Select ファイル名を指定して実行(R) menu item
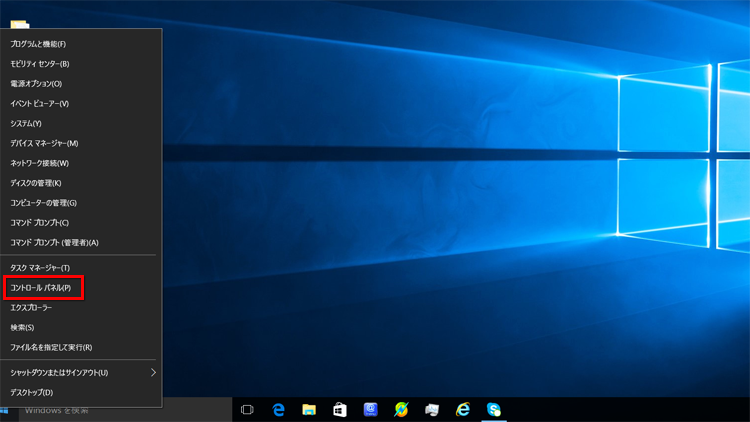750x422 pixels. (x=51, y=347)
